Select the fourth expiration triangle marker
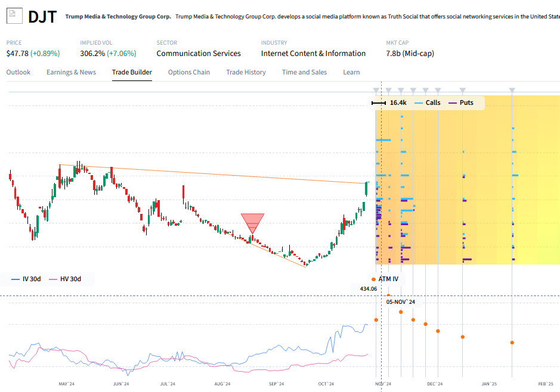560x392 pixels. 413,90
